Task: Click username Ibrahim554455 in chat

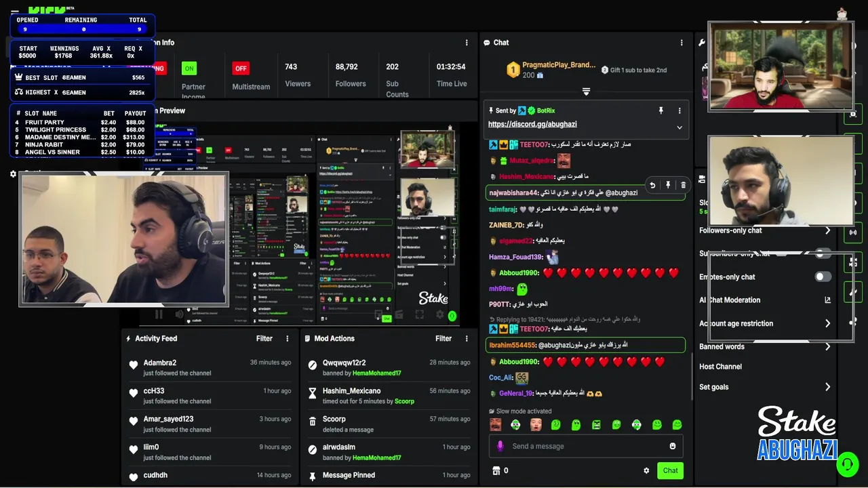Action: click(x=512, y=345)
